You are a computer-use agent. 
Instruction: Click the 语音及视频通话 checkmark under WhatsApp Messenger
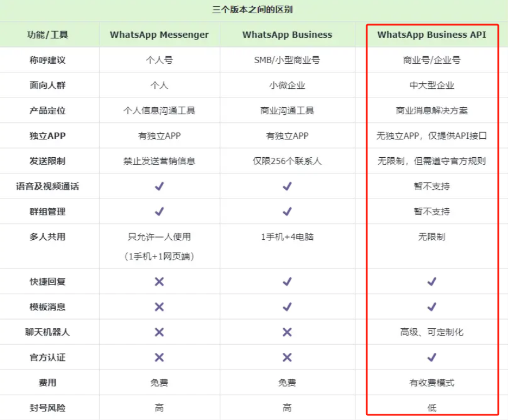point(159,186)
